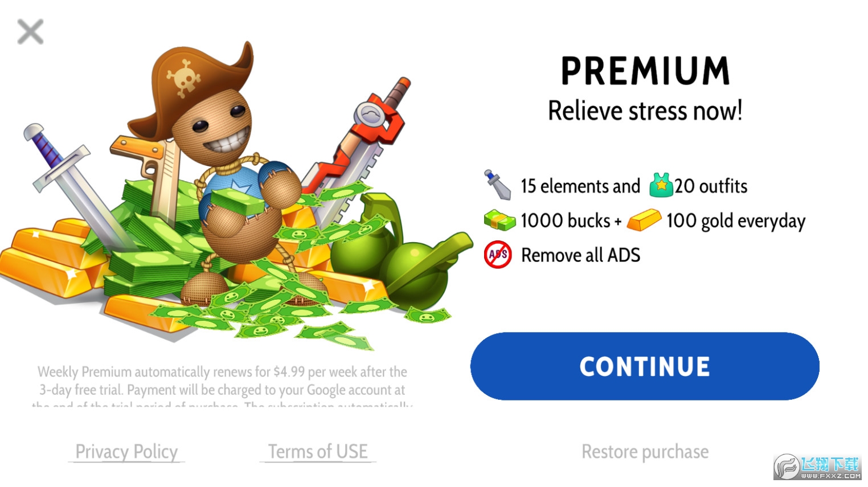This screenshot has width=868, height=487.
Task: Click the green outfit vest icon
Action: coord(661,185)
